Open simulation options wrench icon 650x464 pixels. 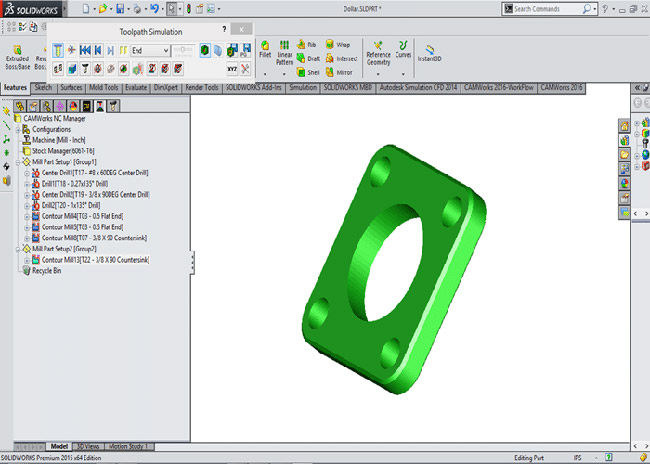click(x=245, y=69)
